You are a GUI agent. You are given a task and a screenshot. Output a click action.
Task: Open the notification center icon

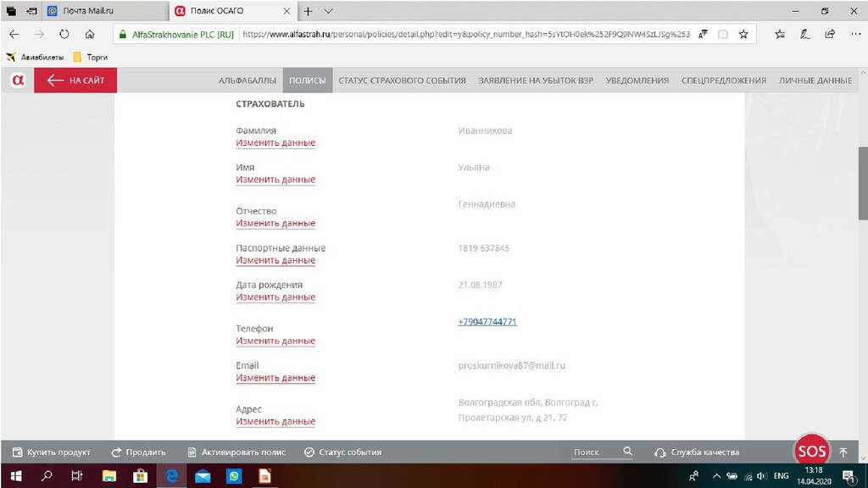click(848, 476)
